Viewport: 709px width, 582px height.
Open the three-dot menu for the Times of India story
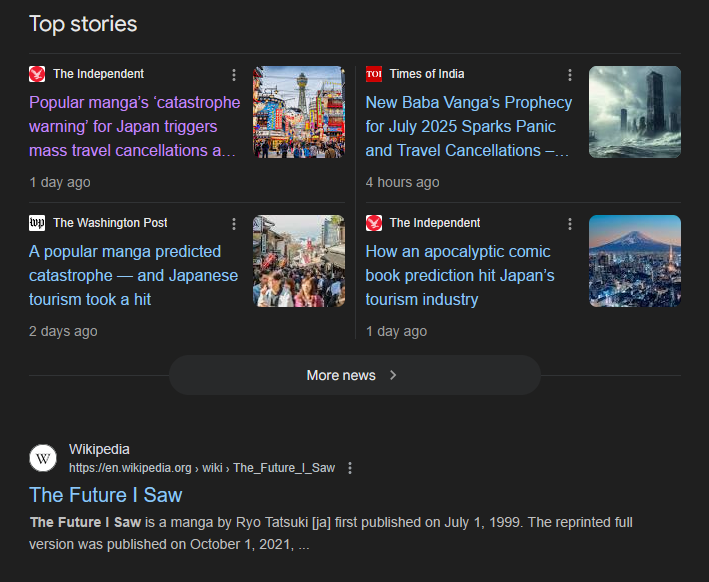(570, 75)
